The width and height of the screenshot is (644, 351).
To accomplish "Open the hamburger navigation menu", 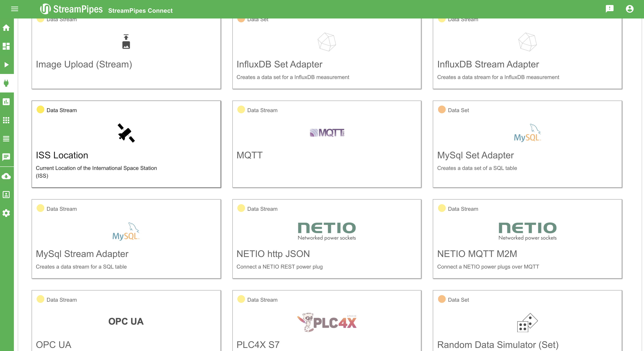I will click(x=14, y=9).
